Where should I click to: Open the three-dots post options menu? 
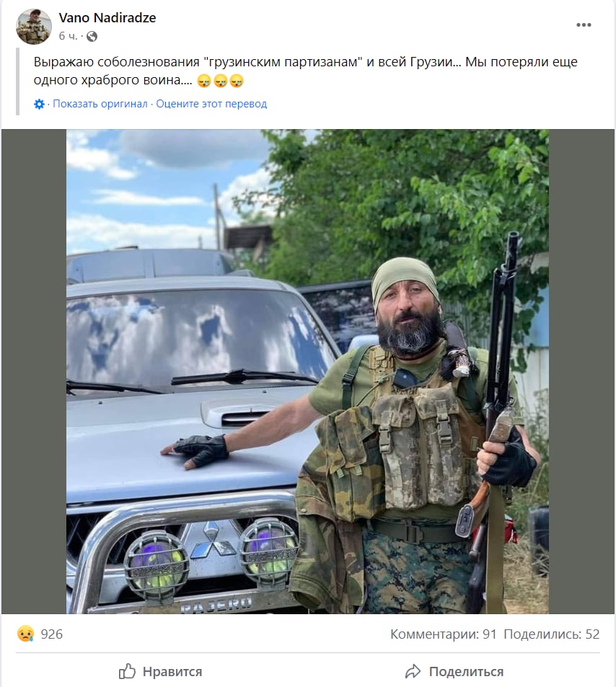tap(584, 25)
